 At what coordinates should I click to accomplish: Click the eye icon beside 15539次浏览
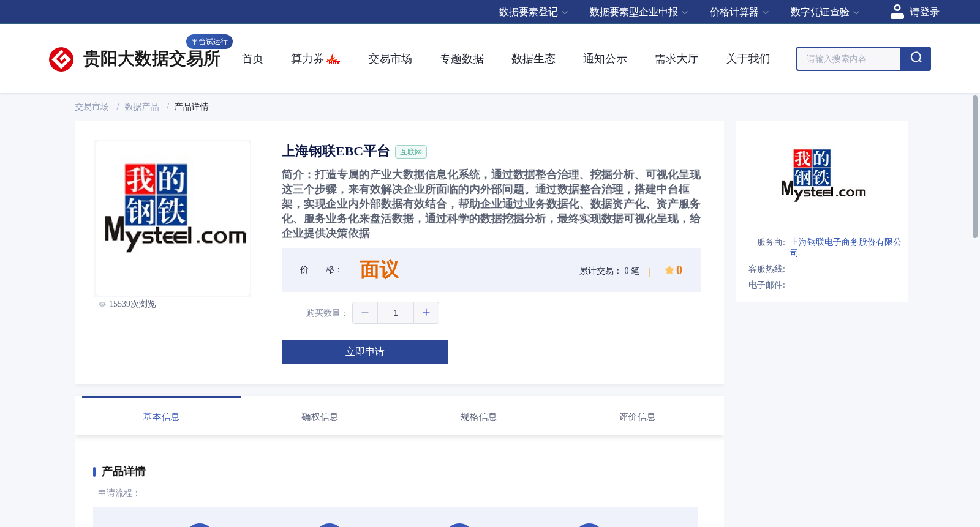click(102, 304)
